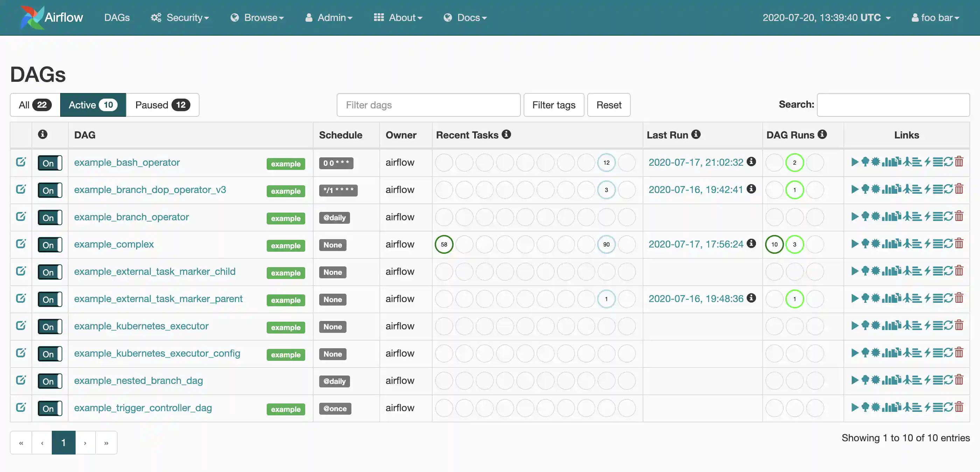Delete example_trigger_controller_dag with trash icon
This screenshot has width=980, height=472.
pyautogui.click(x=959, y=408)
